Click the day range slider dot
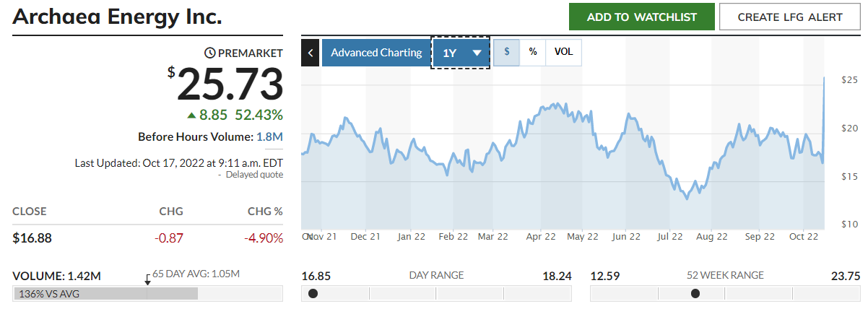 [313, 293]
